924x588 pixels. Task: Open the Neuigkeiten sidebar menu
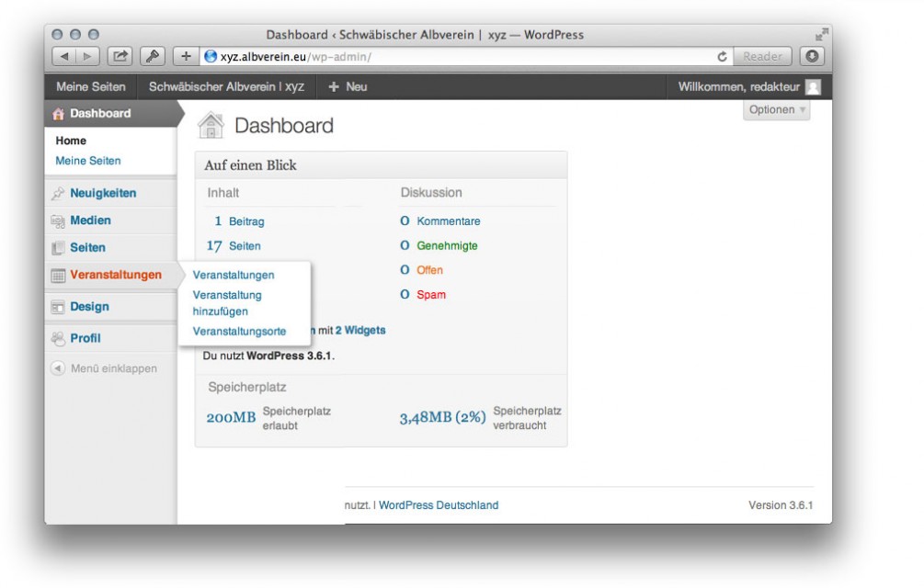pos(103,193)
